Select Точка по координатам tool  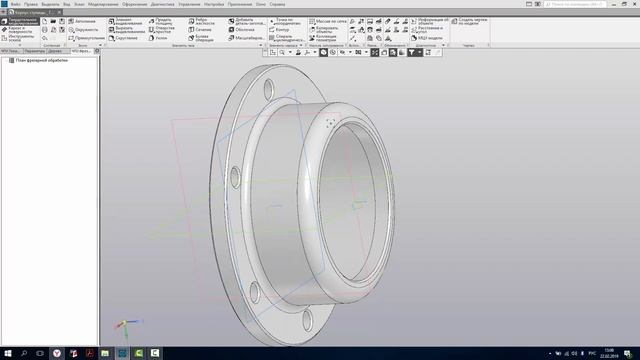tap(285, 21)
